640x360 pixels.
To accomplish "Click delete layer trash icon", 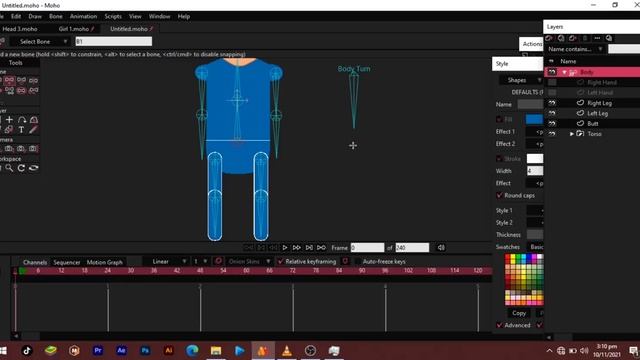I will [585, 38].
